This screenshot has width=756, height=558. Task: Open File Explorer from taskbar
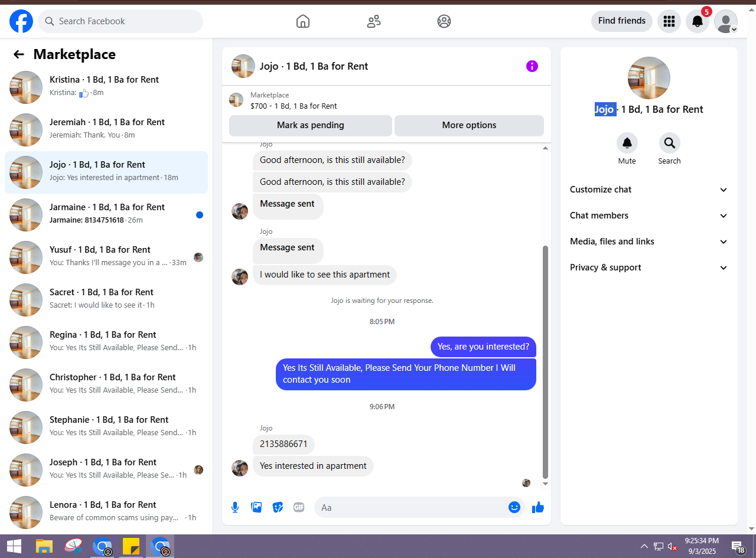pos(44,546)
